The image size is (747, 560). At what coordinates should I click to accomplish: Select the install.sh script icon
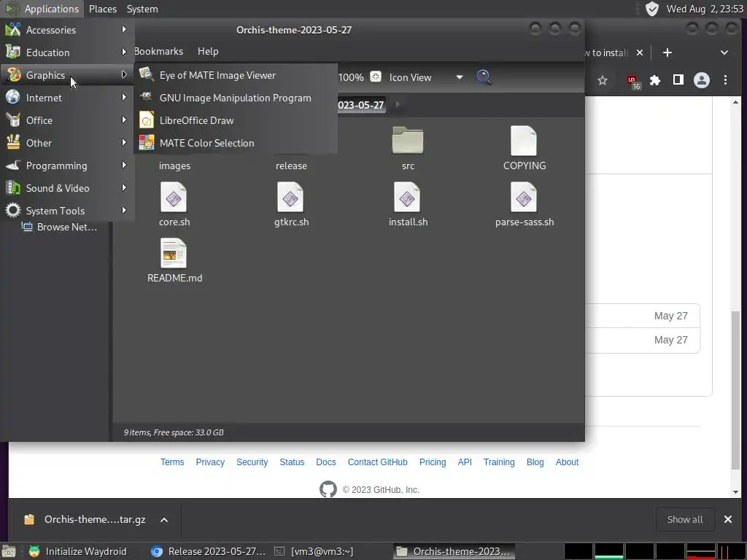coord(407,197)
